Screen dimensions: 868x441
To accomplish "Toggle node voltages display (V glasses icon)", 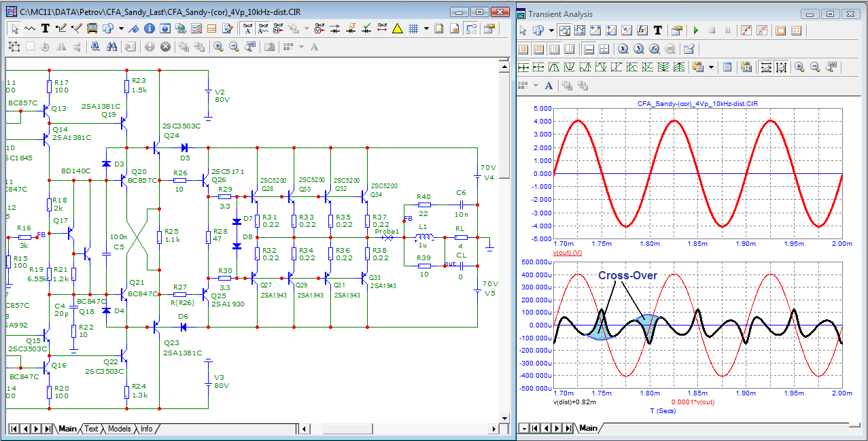I will click(x=320, y=29).
